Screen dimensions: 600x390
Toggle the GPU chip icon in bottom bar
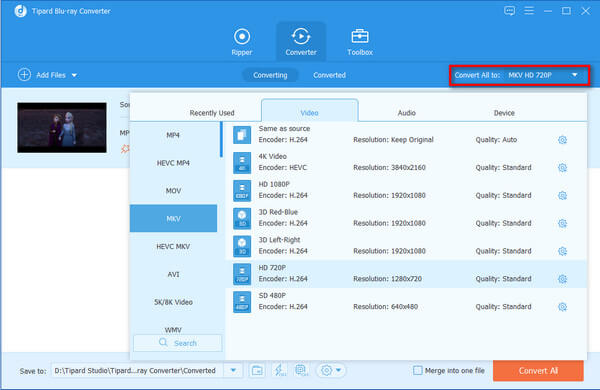[302, 370]
